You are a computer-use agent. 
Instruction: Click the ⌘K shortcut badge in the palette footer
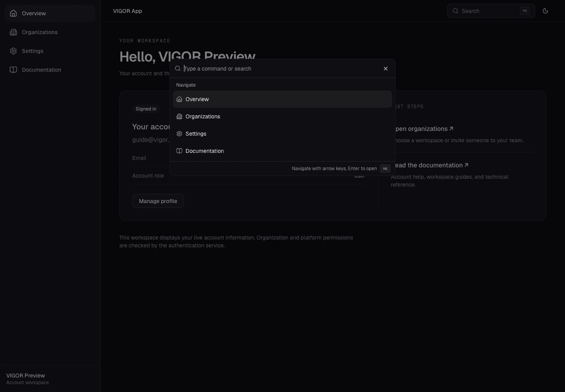pyautogui.click(x=385, y=169)
